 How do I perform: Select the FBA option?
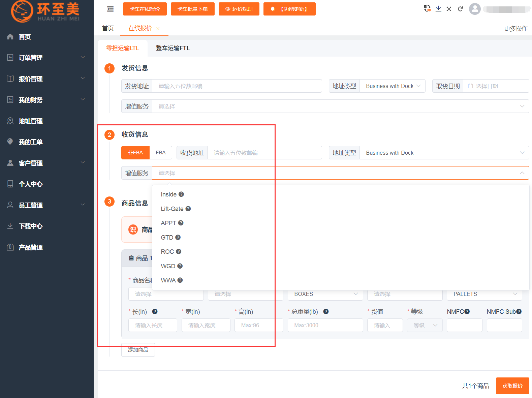(161, 153)
